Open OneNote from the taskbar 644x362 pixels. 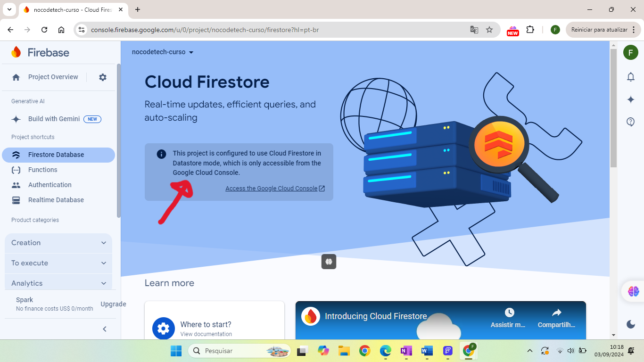click(x=406, y=351)
